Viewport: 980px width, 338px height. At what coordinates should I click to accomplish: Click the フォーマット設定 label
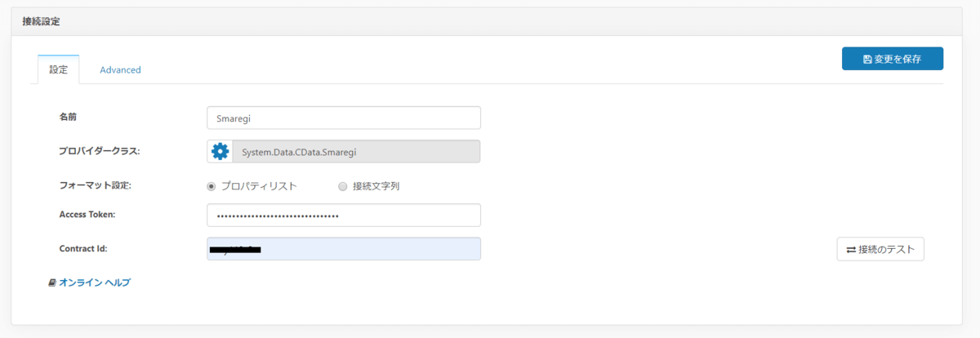[96, 185]
